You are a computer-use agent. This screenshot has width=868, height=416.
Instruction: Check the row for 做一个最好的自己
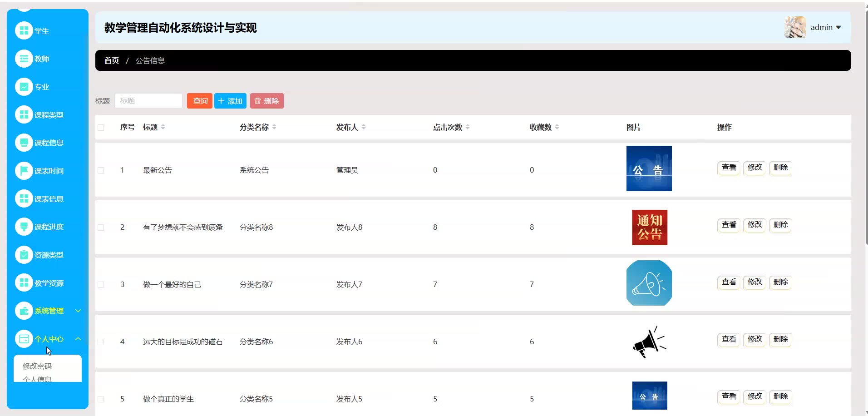click(101, 285)
